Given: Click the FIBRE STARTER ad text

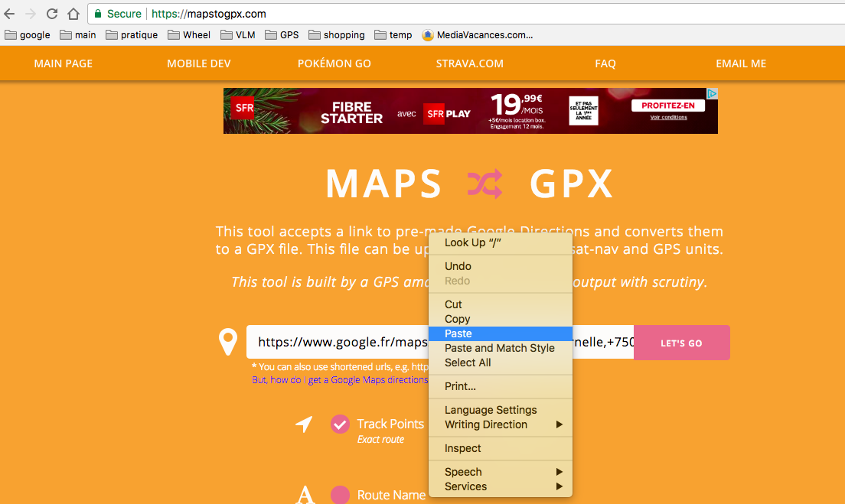Looking at the screenshot, I should coord(351,112).
